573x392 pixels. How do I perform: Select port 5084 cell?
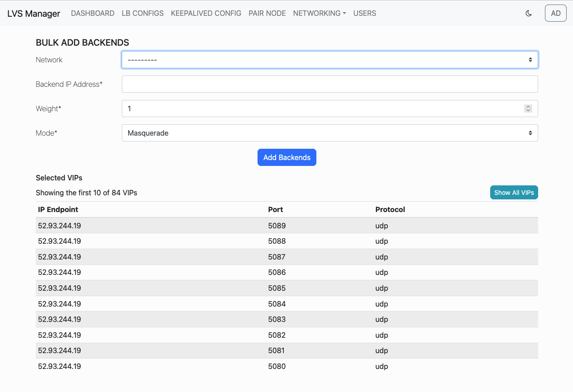coord(277,304)
